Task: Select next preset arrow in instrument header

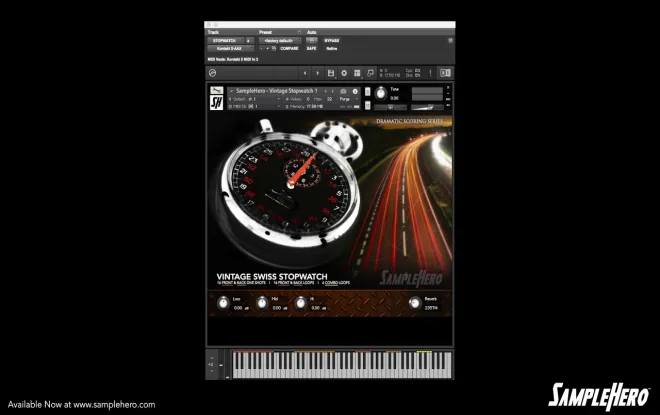Action: click(333, 91)
